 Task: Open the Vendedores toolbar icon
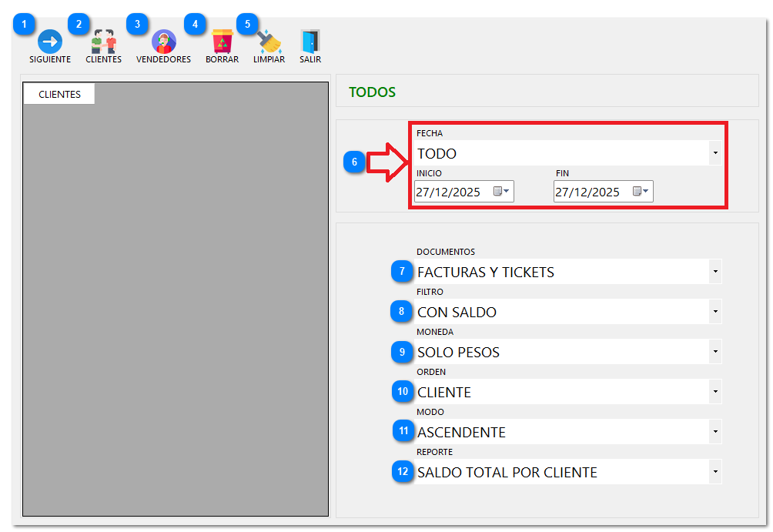[163, 42]
